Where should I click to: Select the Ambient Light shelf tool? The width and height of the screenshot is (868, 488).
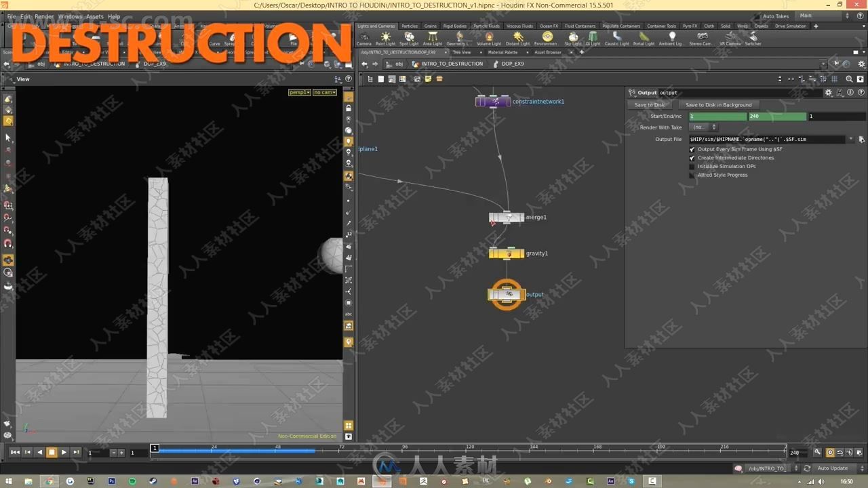[x=671, y=39]
